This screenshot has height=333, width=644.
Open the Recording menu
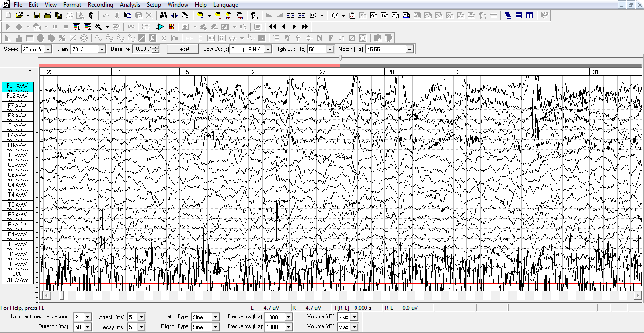point(101,5)
